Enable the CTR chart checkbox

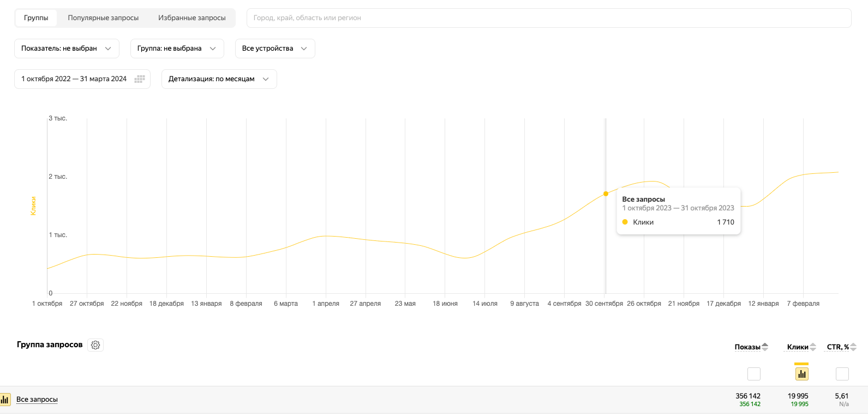click(x=842, y=374)
